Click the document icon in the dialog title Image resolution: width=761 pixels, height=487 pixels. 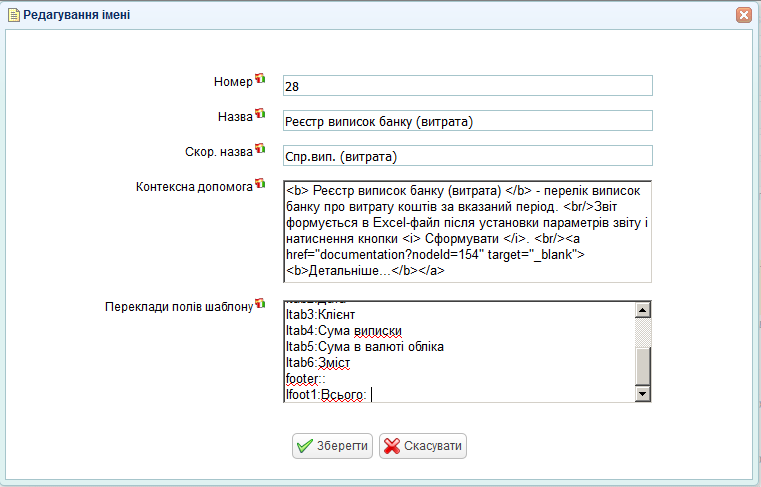pos(14,15)
